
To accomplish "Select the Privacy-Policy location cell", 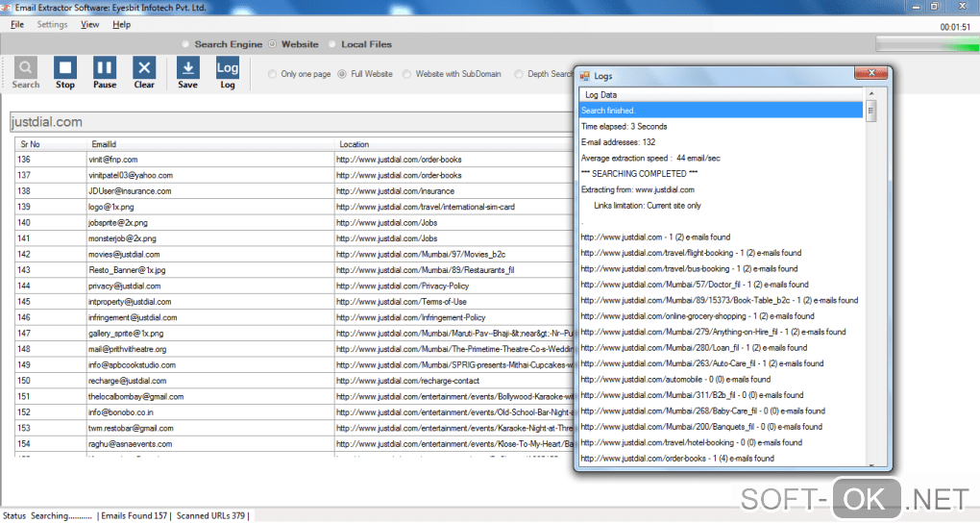I will coord(454,286).
